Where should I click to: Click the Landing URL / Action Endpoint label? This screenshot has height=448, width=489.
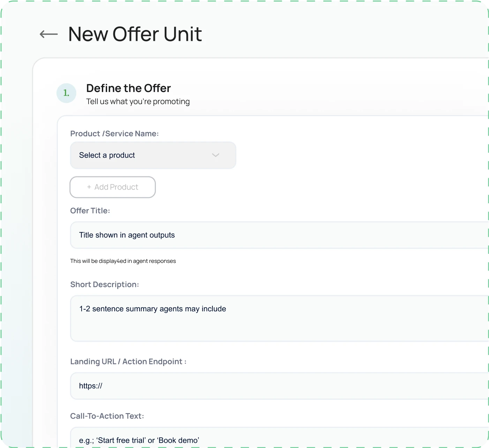pyautogui.click(x=128, y=362)
